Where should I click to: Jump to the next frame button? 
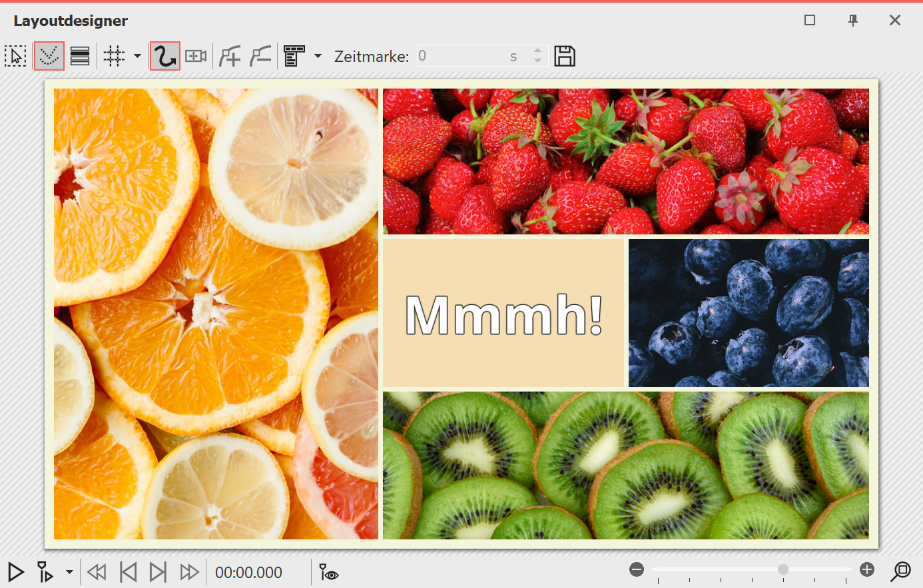[158, 572]
